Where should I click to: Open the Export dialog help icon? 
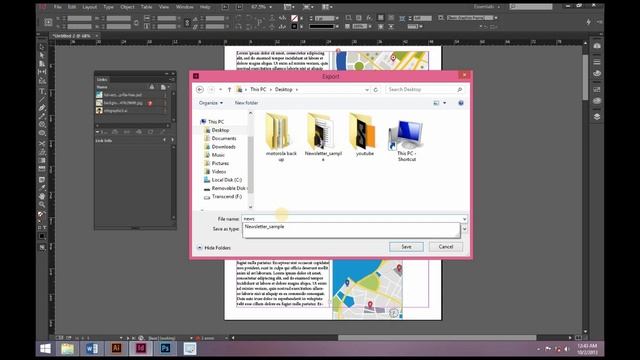[461, 103]
